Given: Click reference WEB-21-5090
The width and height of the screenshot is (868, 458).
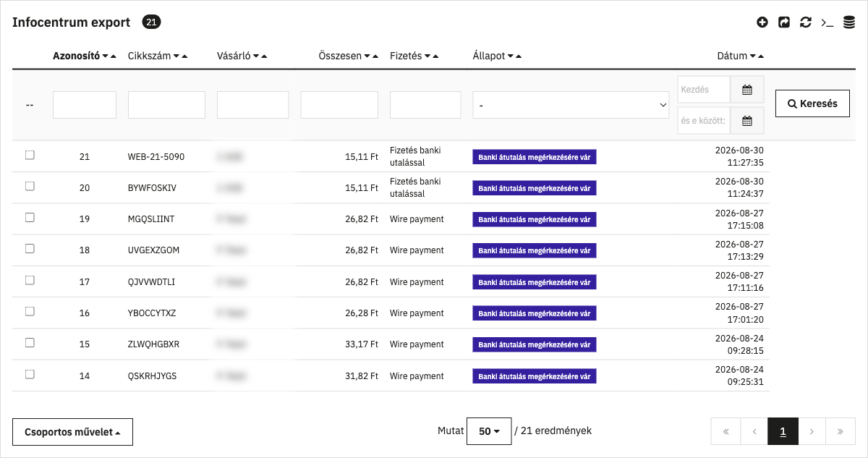Looking at the screenshot, I should (x=156, y=156).
